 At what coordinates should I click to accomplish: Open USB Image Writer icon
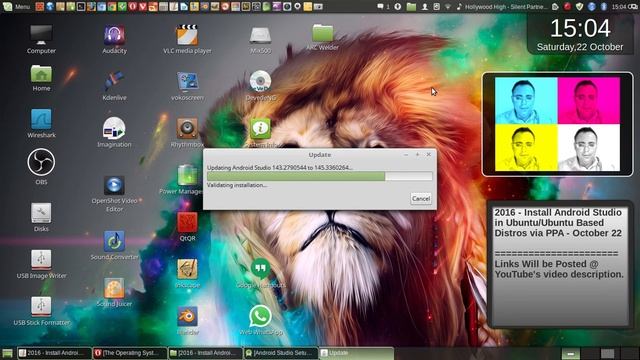41,264
